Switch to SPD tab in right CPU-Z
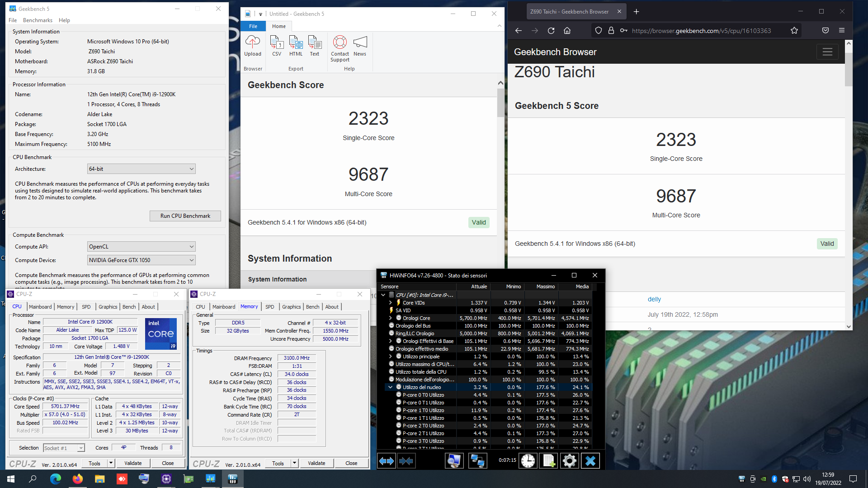The width and height of the screenshot is (868, 488). pos(270,307)
